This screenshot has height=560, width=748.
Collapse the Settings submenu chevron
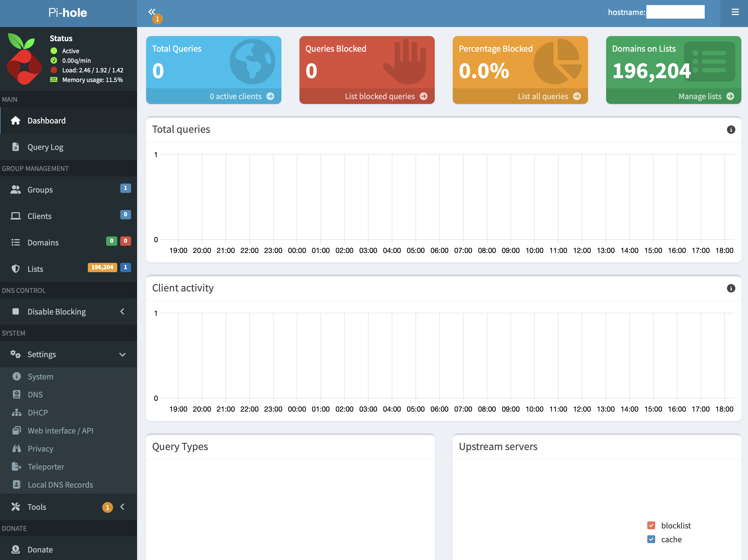pos(122,355)
